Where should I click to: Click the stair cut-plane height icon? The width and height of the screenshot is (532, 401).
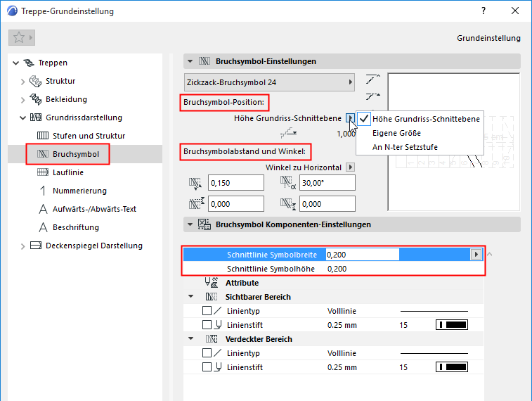point(289,133)
